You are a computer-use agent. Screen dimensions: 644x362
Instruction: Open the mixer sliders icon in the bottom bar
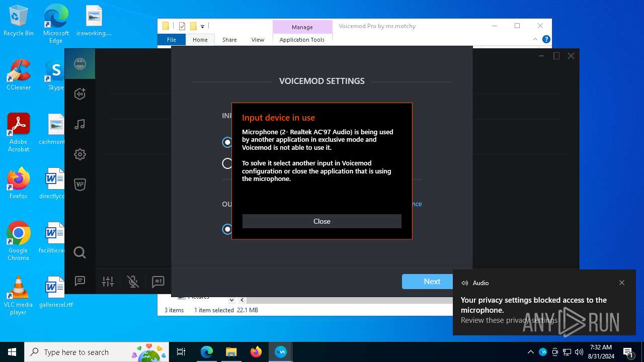108,282
